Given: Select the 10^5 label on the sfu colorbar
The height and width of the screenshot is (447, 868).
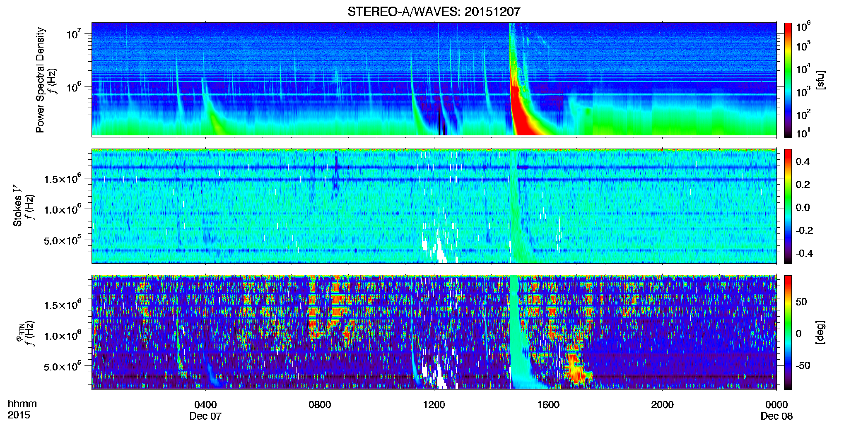Looking at the screenshot, I should (803, 46).
